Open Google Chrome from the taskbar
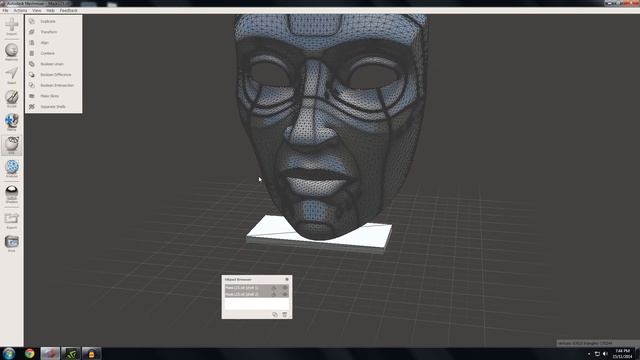The image size is (640, 360). 29,353
